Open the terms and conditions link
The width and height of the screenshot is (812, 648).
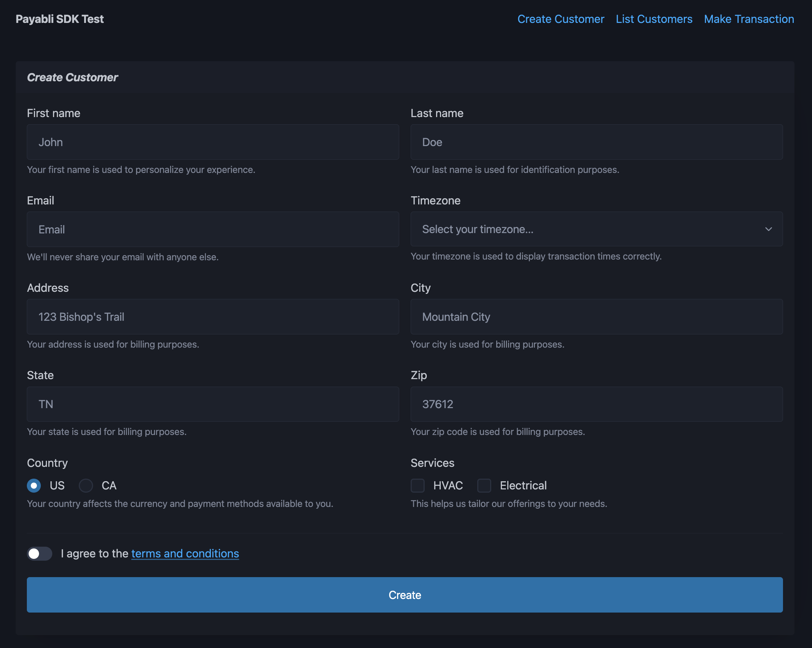(x=185, y=553)
